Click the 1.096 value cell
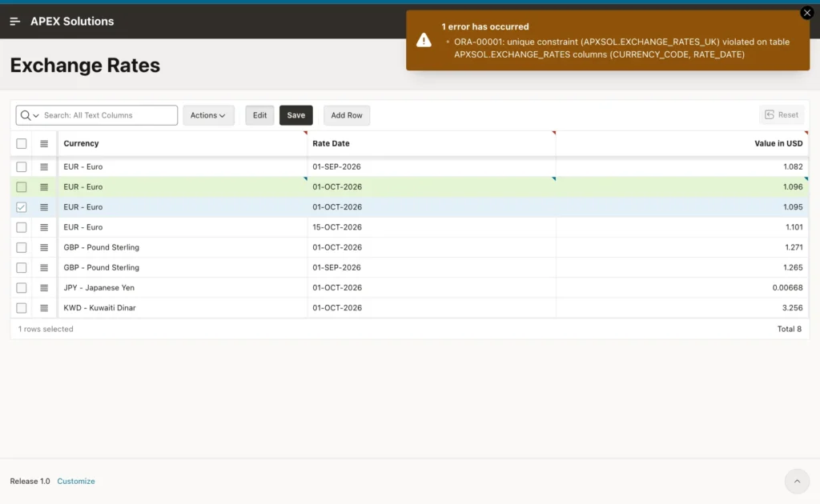The height and width of the screenshot is (504, 820). click(x=682, y=187)
